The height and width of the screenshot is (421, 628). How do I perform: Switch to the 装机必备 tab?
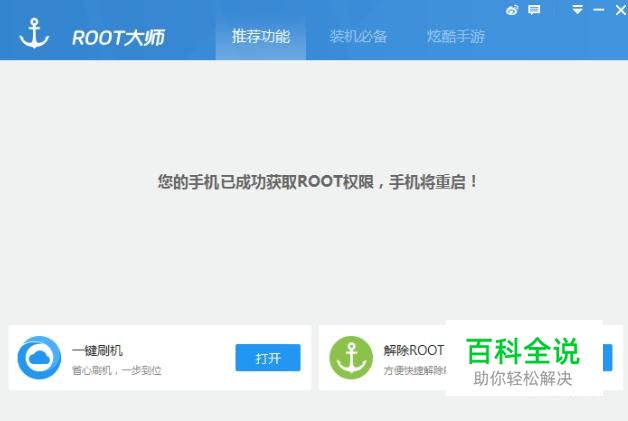358,37
